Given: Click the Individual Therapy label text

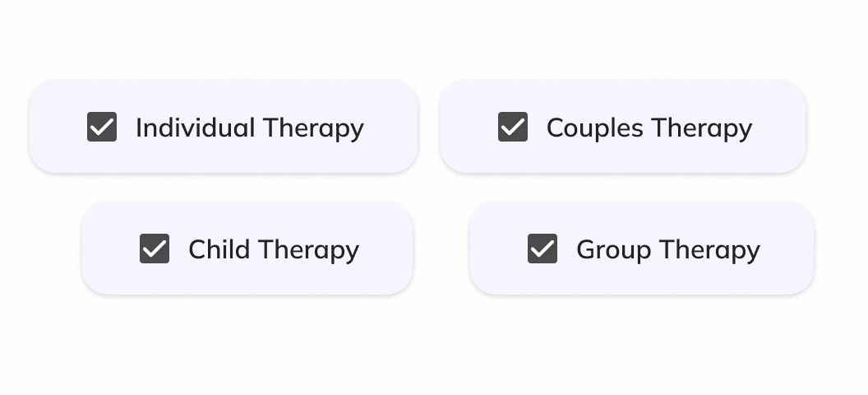Looking at the screenshot, I should [x=249, y=128].
